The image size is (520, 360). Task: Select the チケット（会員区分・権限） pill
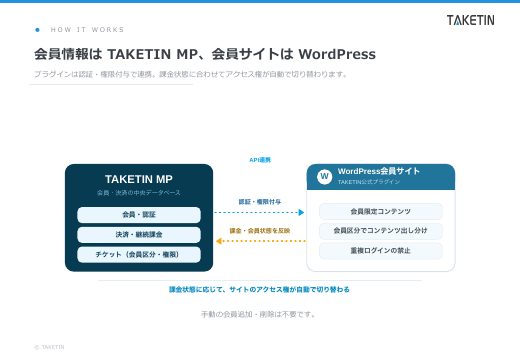(x=139, y=255)
